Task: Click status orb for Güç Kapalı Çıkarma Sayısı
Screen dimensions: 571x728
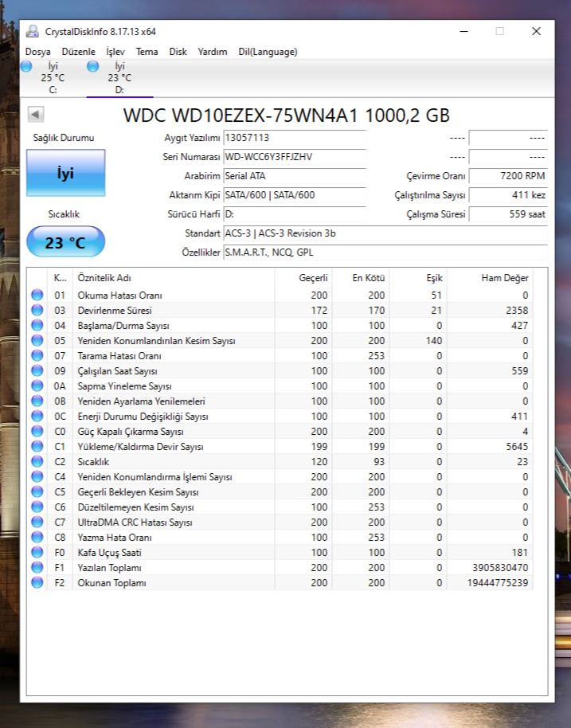Action: (x=37, y=432)
